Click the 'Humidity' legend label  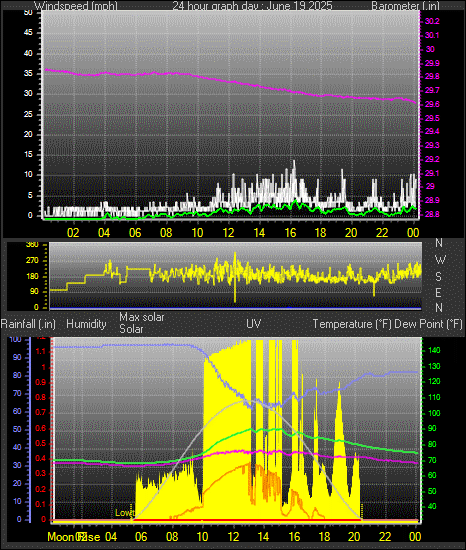[86, 324]
